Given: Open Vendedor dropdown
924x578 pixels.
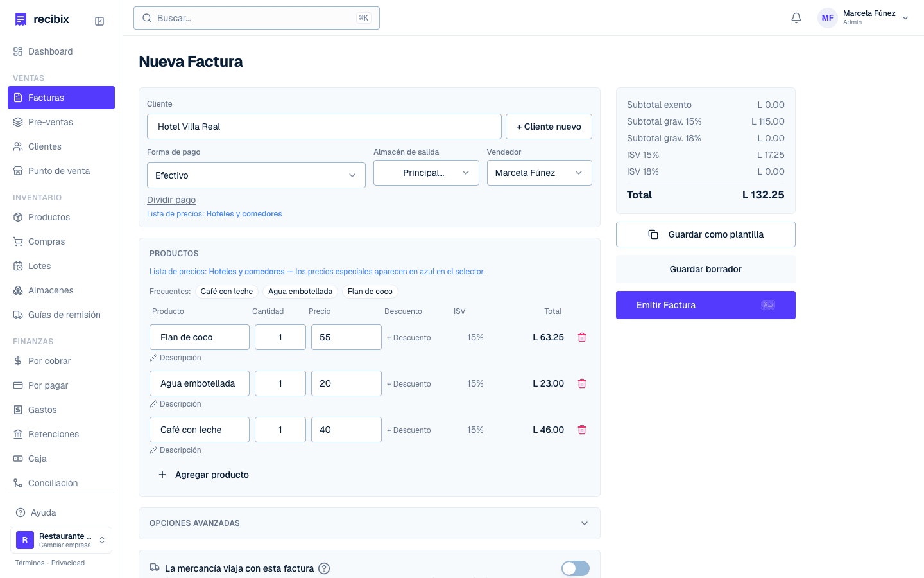Looking at the screenshot, I should point(540,173).
